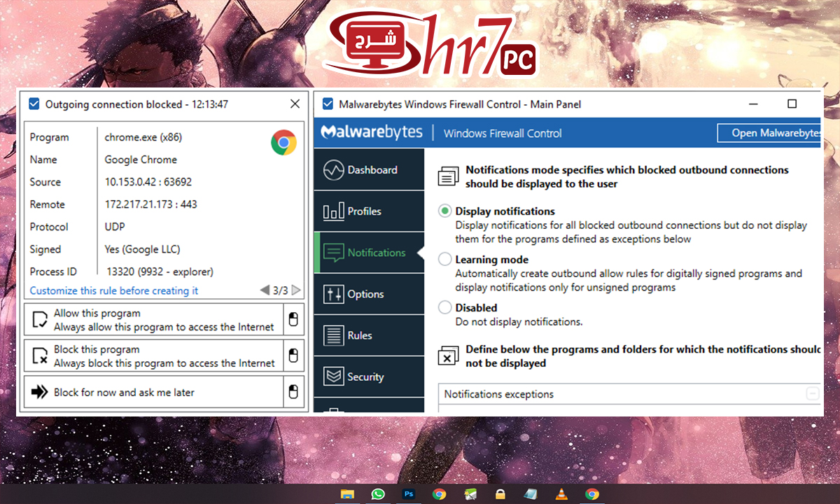Click the 3/3 notification counter
Viewport: 840px width, 504px height.
280,290
